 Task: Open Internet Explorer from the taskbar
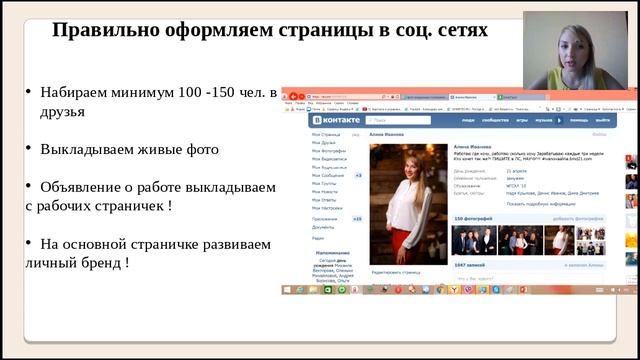[300, 289]
